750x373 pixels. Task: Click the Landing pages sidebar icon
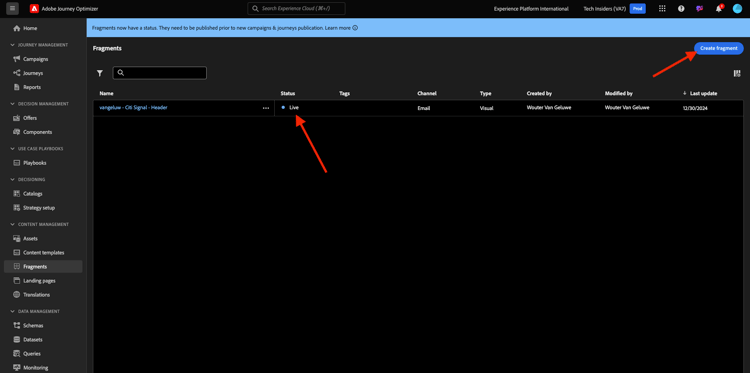coord(17,281)
